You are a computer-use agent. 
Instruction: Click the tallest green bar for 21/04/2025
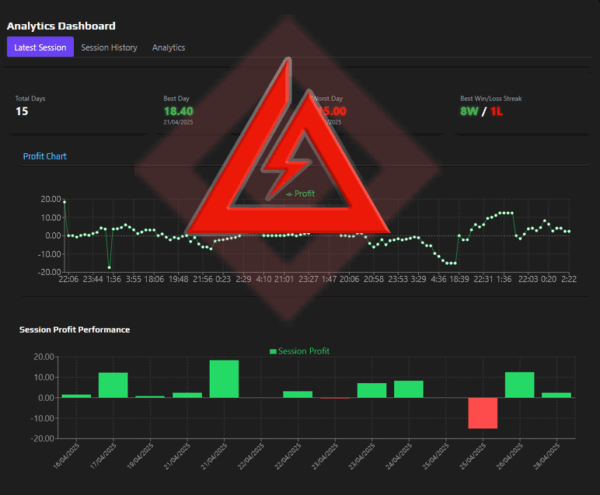[224, 379]
